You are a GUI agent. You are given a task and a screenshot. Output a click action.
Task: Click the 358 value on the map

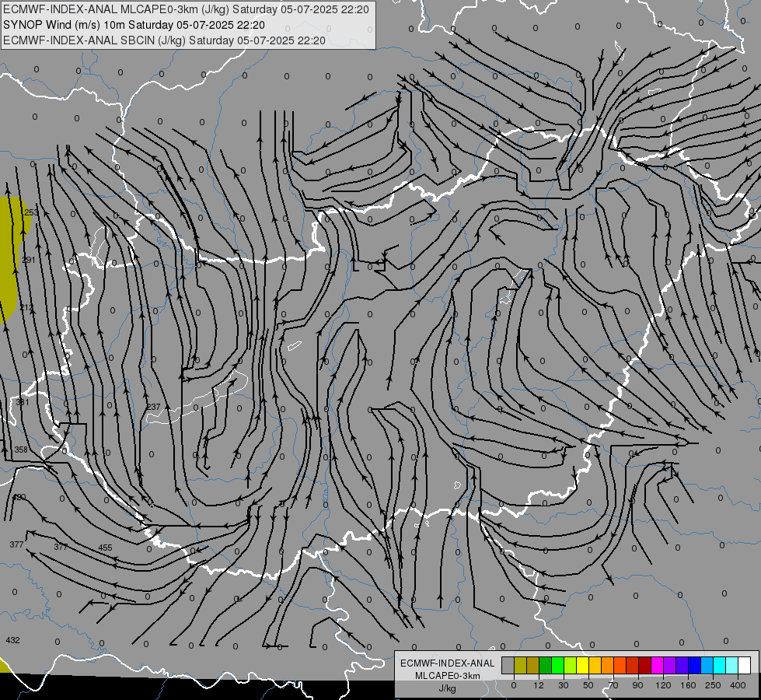[21, 450]
